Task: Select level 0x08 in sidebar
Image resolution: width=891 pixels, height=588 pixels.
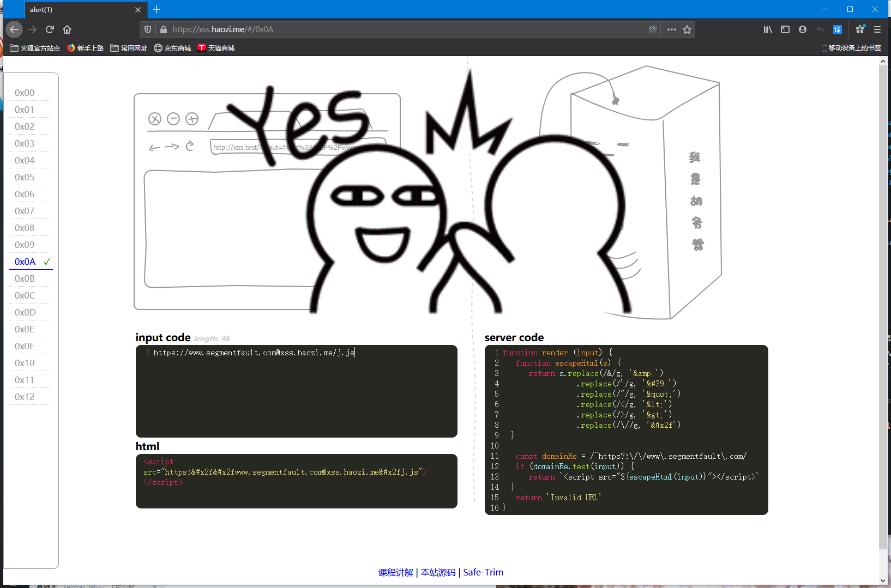Action: pyautogui.click(x=31, y=228)
